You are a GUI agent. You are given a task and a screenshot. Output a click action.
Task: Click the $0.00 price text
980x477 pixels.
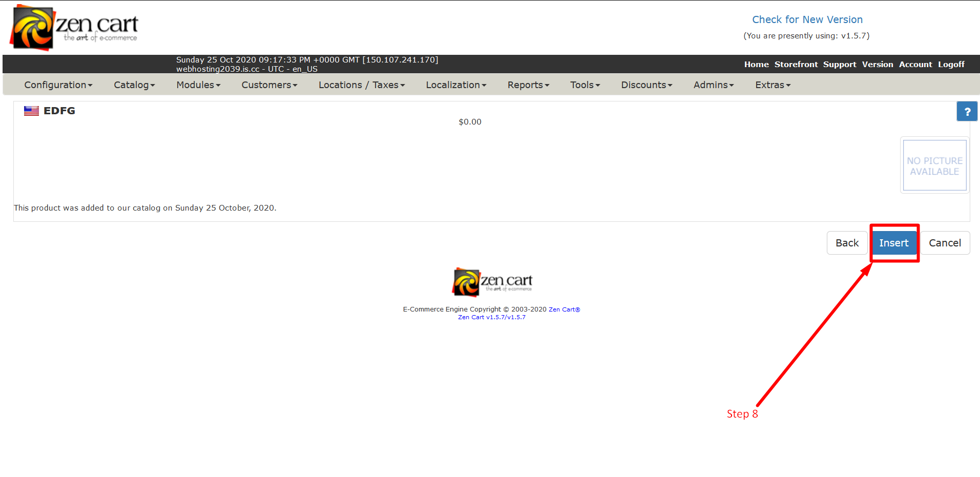(470, 122)
